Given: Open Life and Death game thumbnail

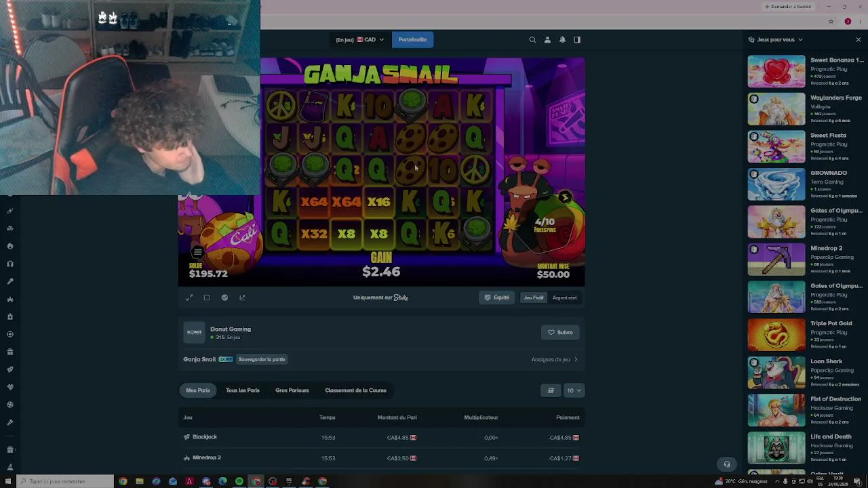Looking at the screenshot, I should 776,448.
